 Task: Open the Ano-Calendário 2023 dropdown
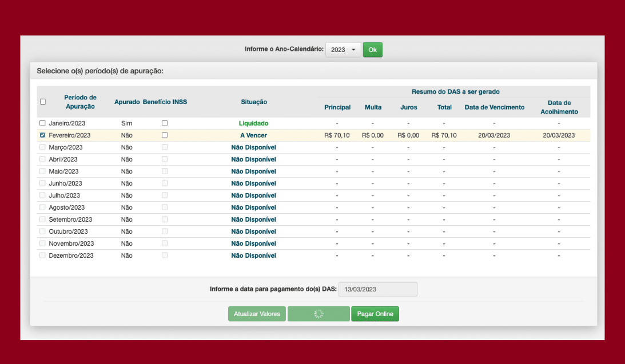(343, 50)
